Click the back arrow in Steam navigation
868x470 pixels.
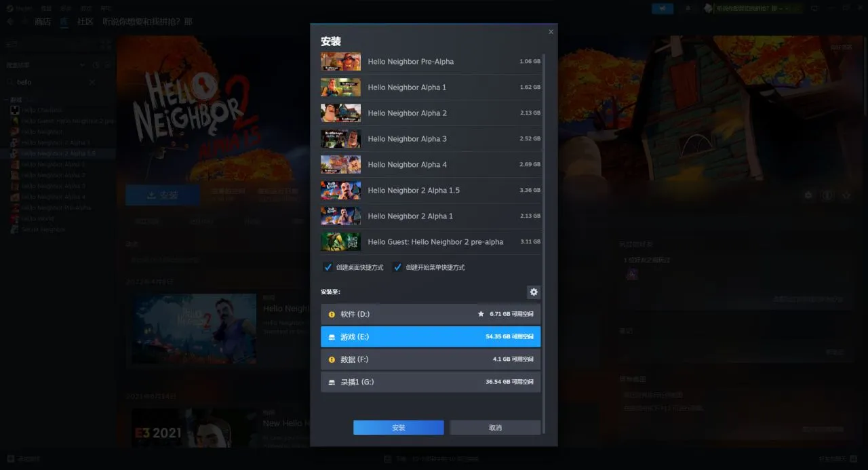(x=10, y=22)
